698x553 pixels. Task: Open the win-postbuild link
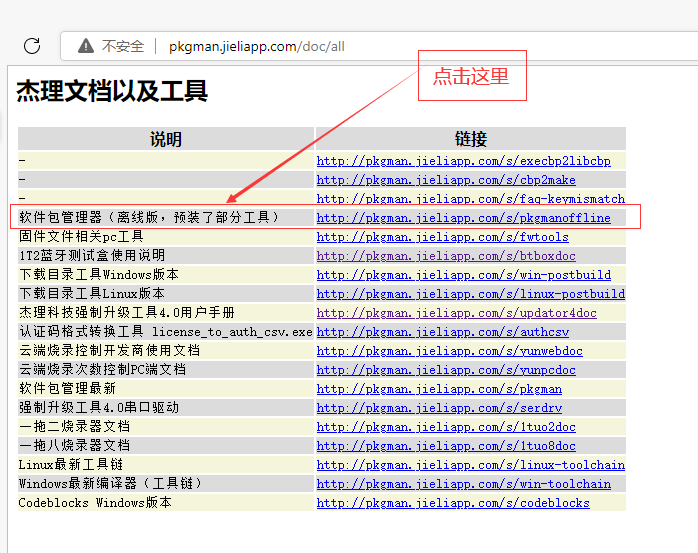pos(463,275)
